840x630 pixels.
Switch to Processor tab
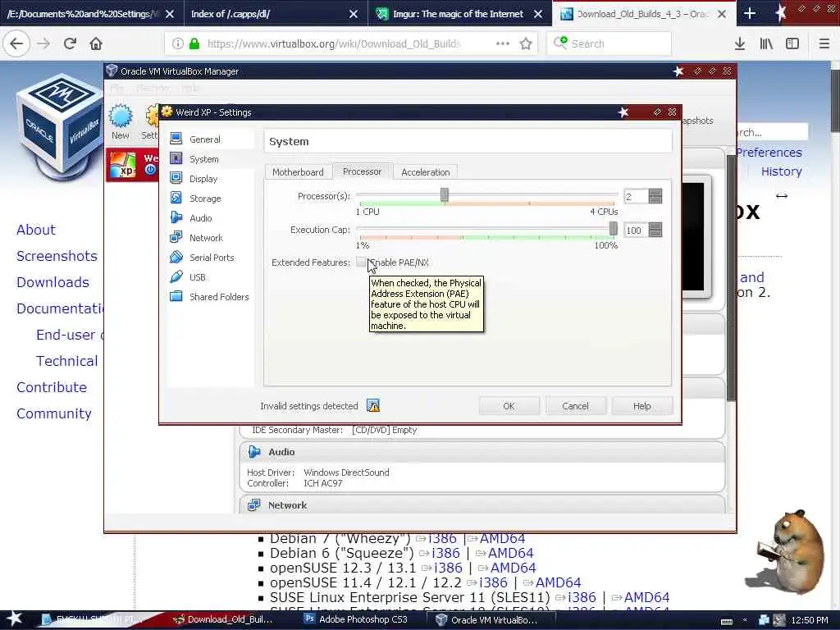(362, 171)
